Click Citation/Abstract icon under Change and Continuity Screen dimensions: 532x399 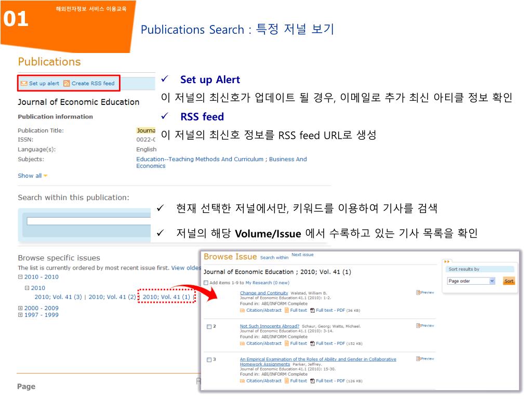242,311
